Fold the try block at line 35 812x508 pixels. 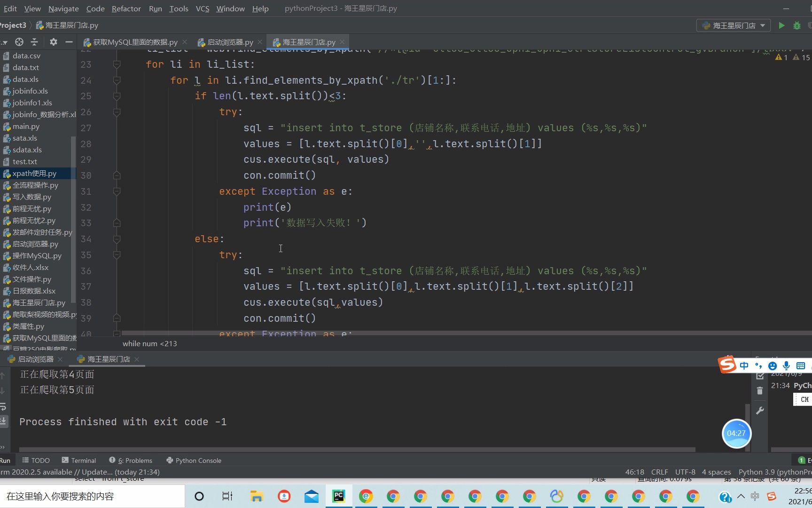tap(117, 255)
